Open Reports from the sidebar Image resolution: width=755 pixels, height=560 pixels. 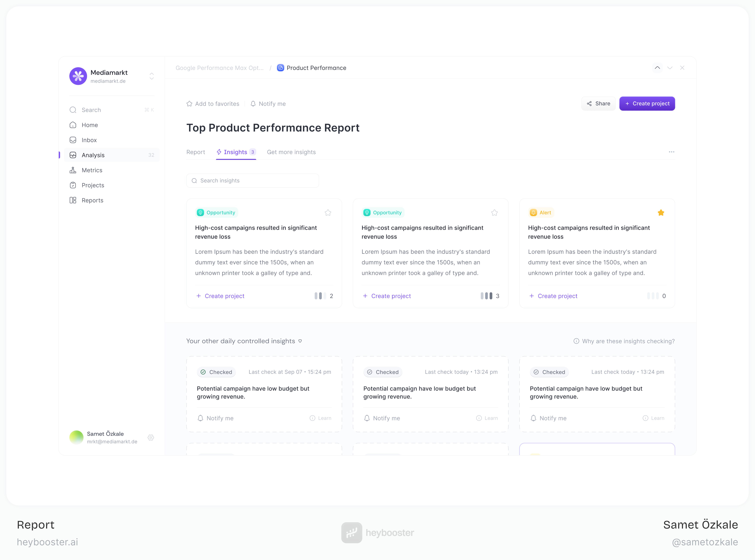pos(92,200)
